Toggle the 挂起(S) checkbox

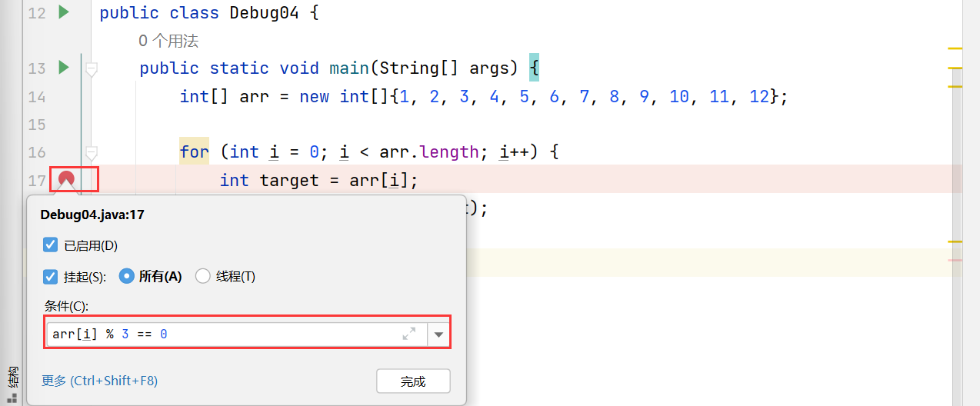click(51, 276)
